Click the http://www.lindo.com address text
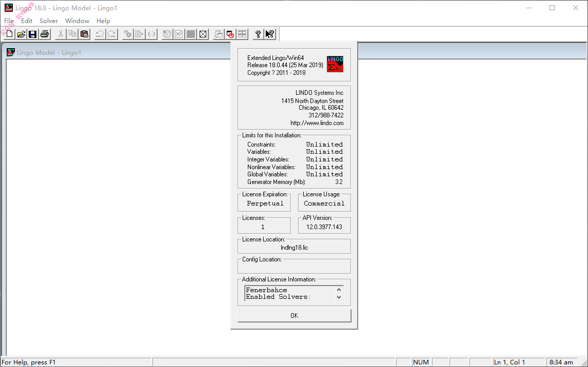The width and height of the screenshot is (588, 367). [x=317, y=123]
